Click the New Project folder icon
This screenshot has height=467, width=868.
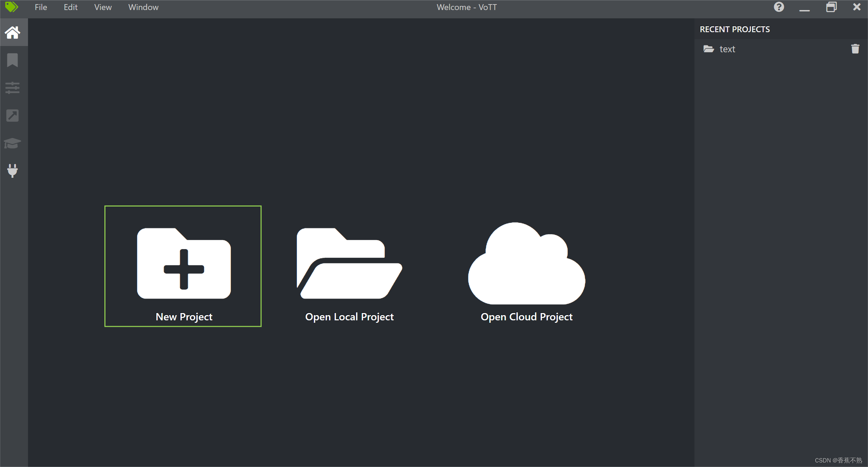point(184,264)
